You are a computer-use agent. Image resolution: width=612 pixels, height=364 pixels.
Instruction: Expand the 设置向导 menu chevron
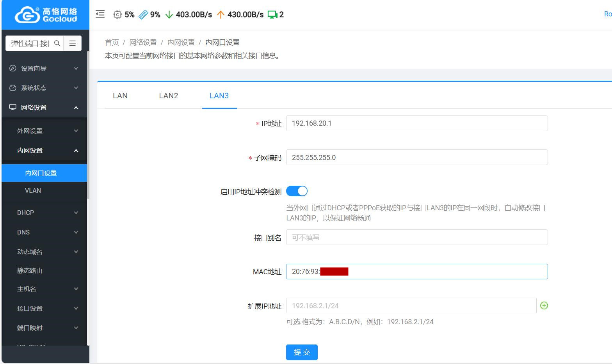(76, 68)
